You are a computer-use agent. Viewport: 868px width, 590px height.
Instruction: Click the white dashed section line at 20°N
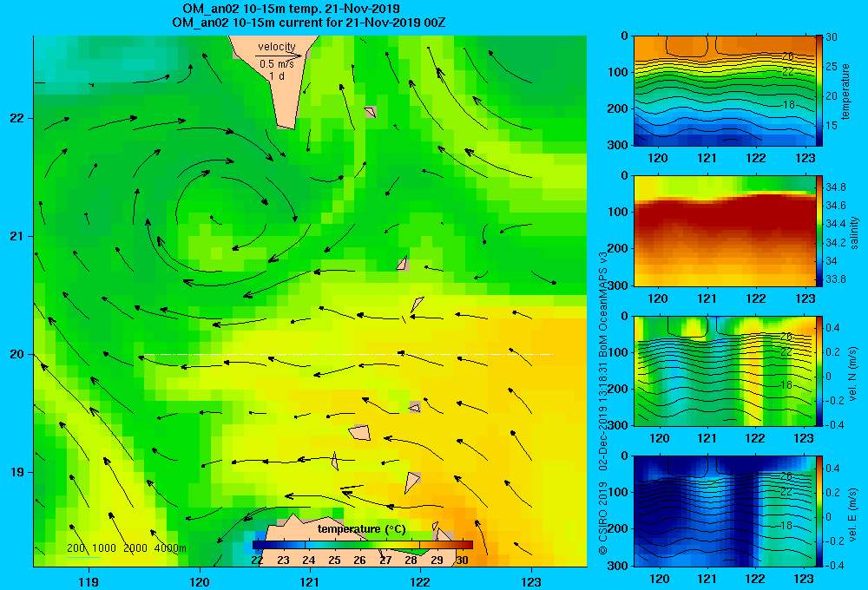[348, 354]
